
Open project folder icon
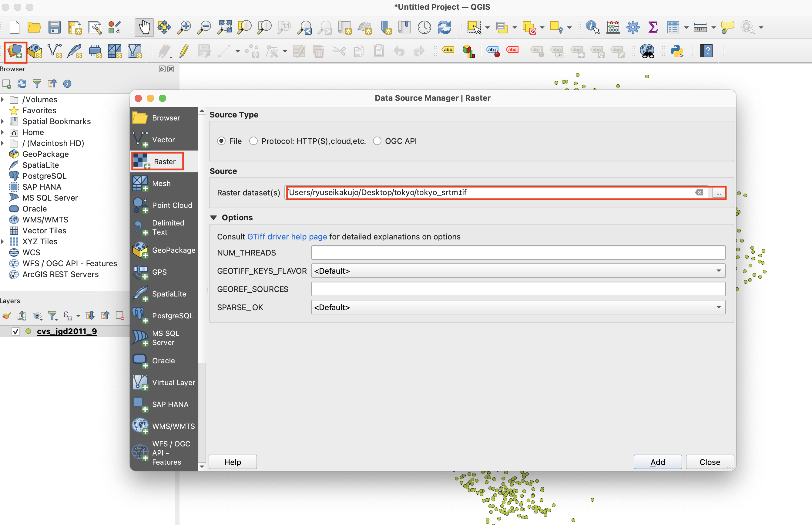coord(34,27)
